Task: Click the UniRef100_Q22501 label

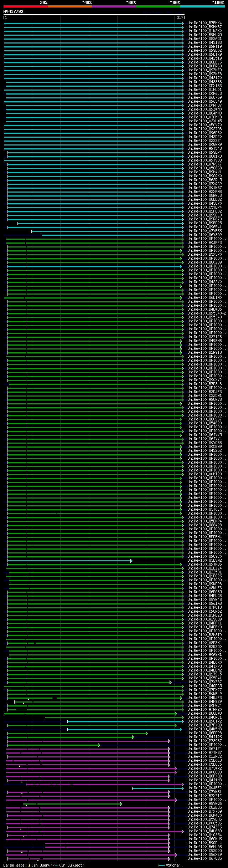Action: pos(204,572)
